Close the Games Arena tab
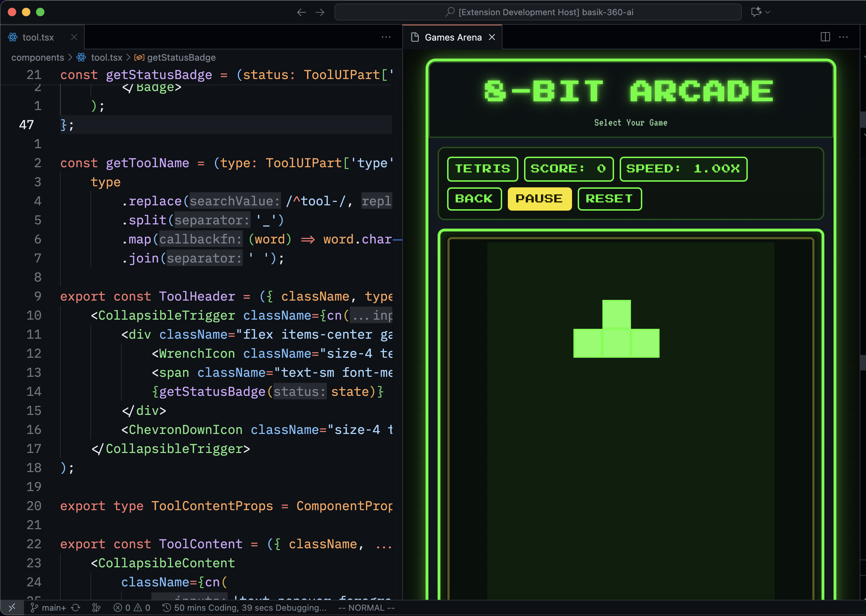 (492, 37)
